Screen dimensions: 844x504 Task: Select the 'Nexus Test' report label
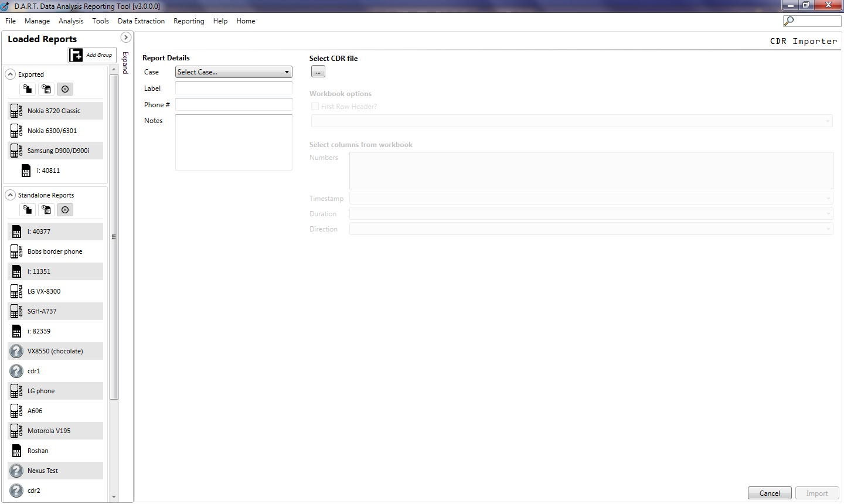pyautogui.click(x=43, y=471)
